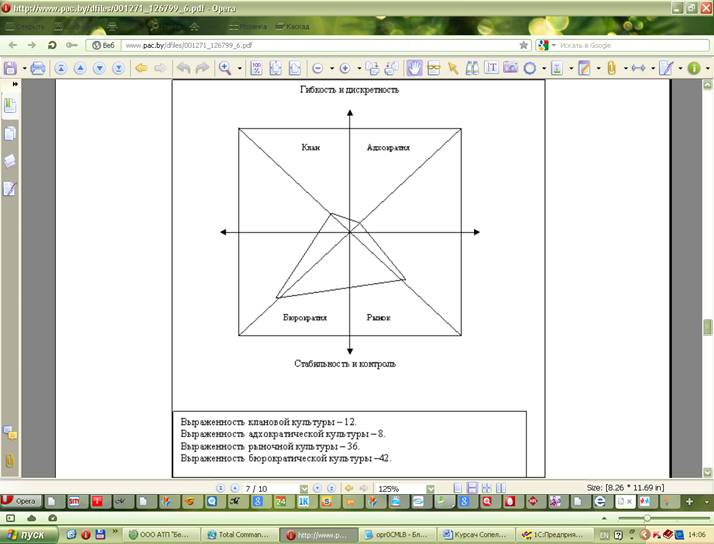Select the hand pan tool
Screen dimensions: 714x544
(414, 68)
